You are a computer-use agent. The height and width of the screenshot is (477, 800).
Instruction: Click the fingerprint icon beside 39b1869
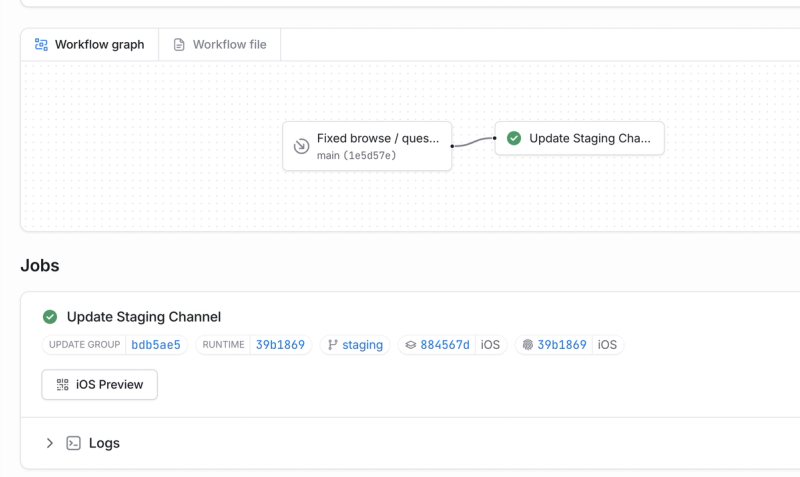click(528, 345)
